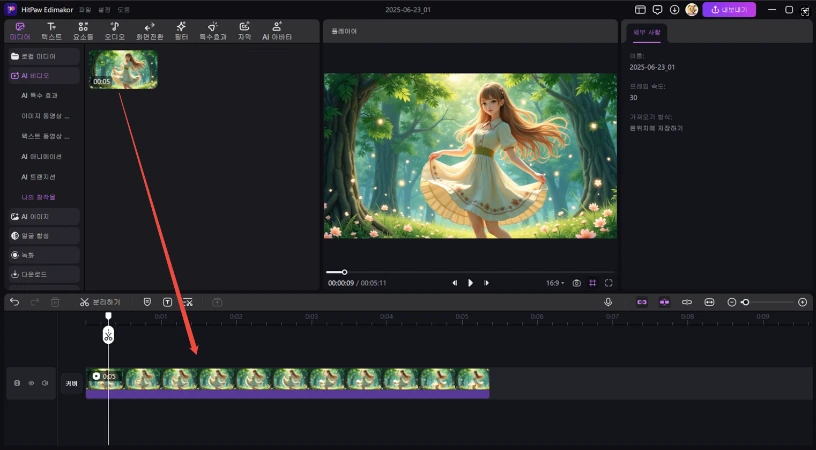816x450 pixels.
Task: Click the fit timeline to window icon
Action: coord(709,302)
